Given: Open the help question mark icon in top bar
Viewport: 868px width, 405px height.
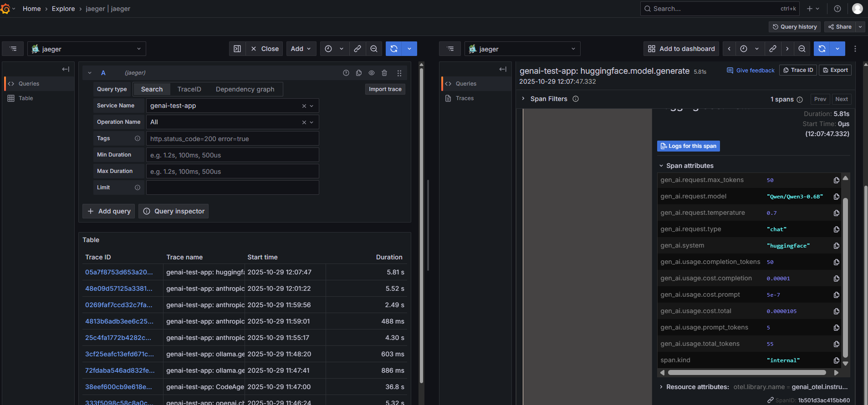Looking at the screenshot, I should [x=837, y=9].
